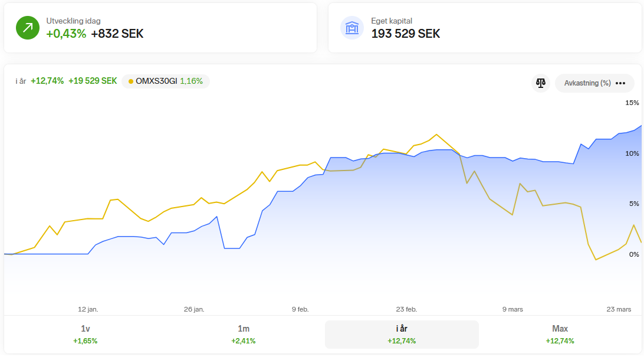Click the +832 SEK daily change value
Screen dimensions: 644x357
pos(117,34)
